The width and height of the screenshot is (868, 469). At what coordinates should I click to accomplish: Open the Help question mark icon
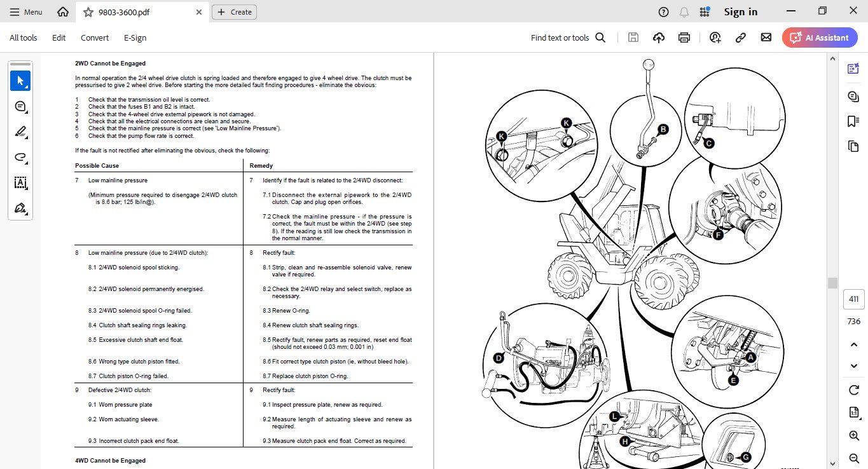point(664,12)
